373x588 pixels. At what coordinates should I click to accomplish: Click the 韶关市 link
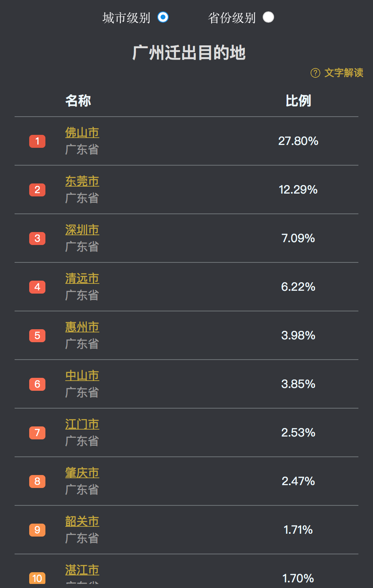[82, 522]
